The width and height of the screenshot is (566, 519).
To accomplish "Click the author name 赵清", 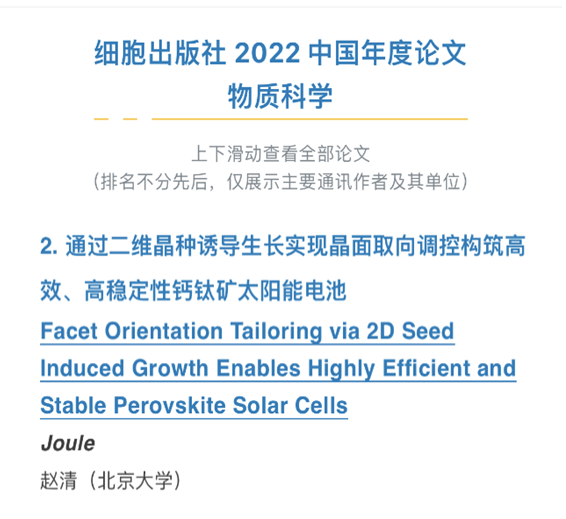I will tap(58, 480).
